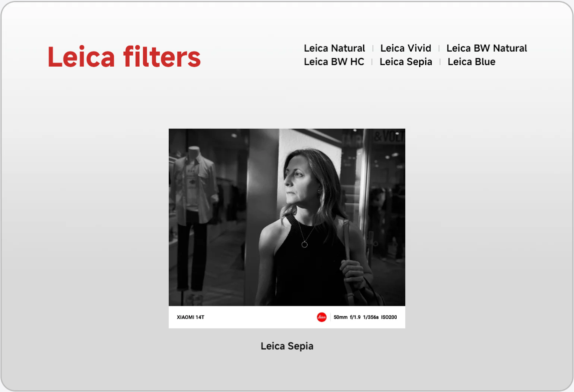Click the red Leica logo badge
This screenshot has width=574, height=392.
pos(322,317)
